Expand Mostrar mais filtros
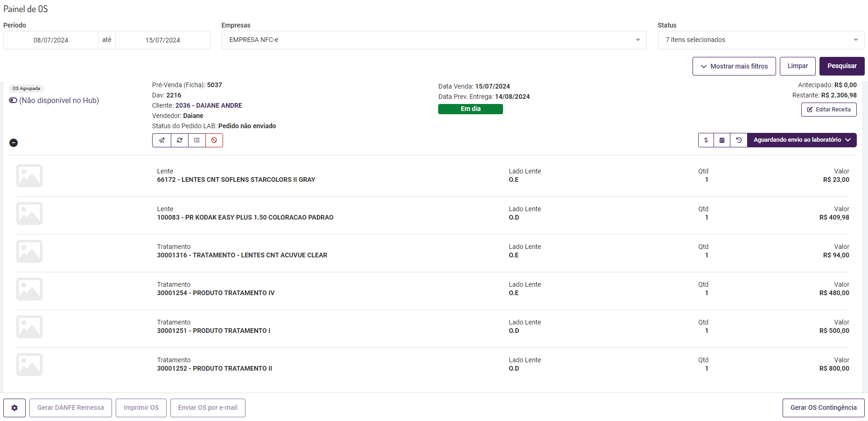Screen dimensions: 868x421 point(734,66)
